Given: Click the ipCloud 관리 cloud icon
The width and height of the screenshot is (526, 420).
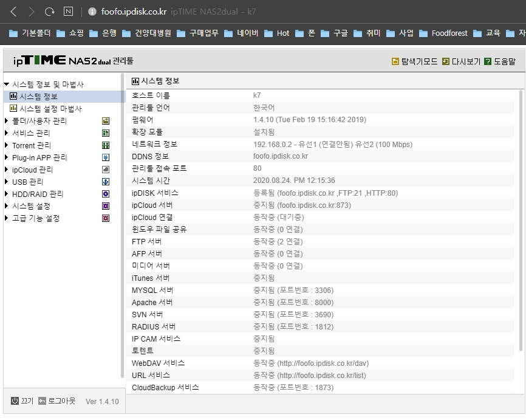Looking at the screenshot, I should pyautogui.click(x=106, y=170).
